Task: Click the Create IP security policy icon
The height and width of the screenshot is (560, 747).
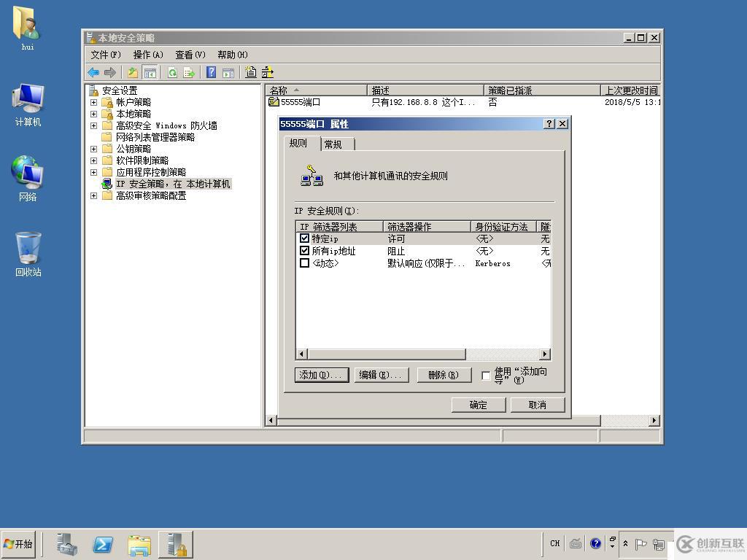Action: [251, 72]
